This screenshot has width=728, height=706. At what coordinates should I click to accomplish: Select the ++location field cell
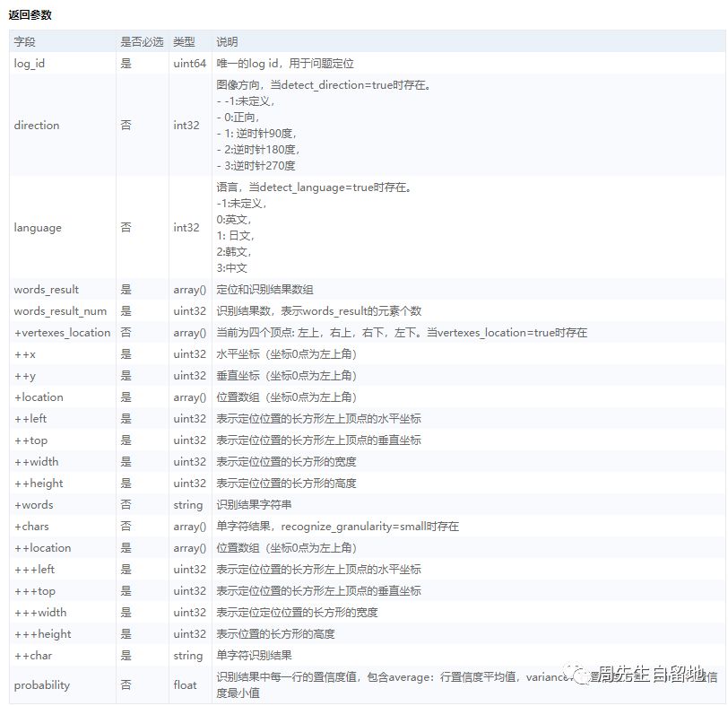(x=43, y=547)
